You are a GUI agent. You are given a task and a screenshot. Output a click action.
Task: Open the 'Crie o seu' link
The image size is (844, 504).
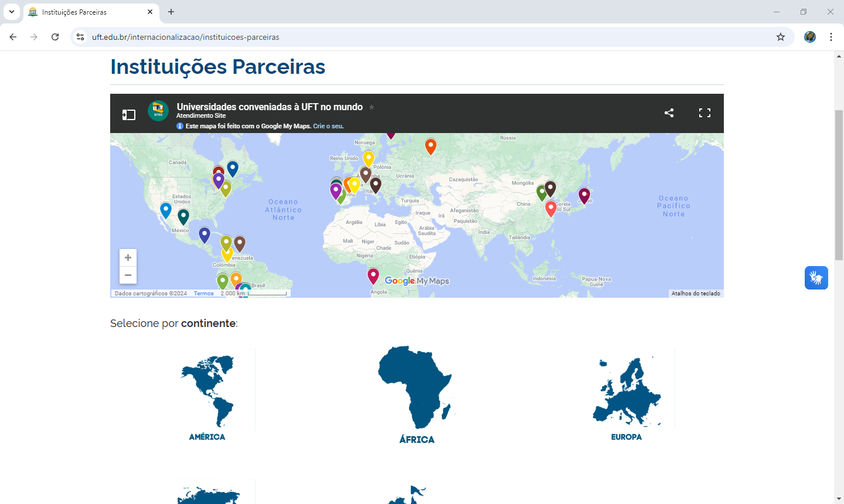point(328,126)
